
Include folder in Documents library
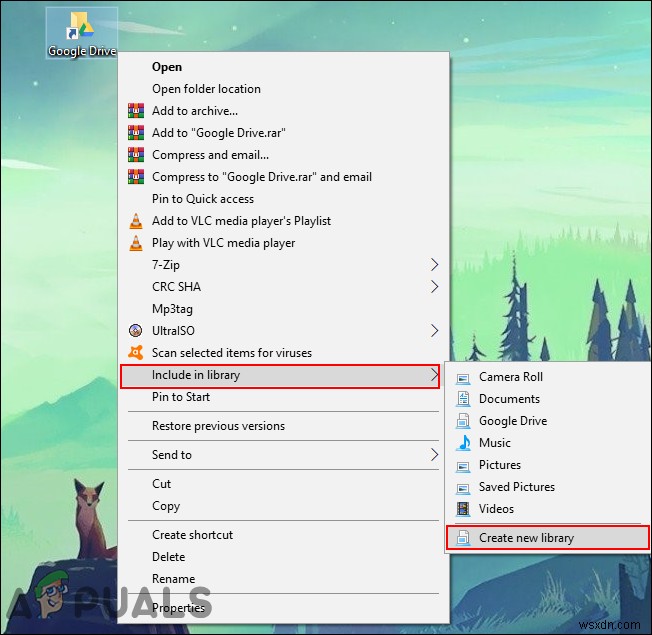point(548,399)
